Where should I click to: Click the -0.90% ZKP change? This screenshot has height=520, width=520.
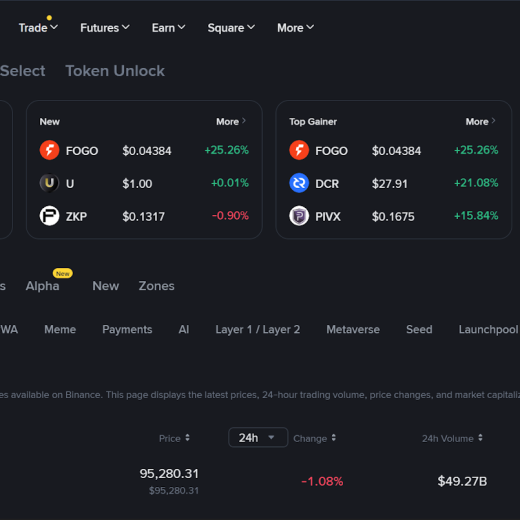pos(230,216)
